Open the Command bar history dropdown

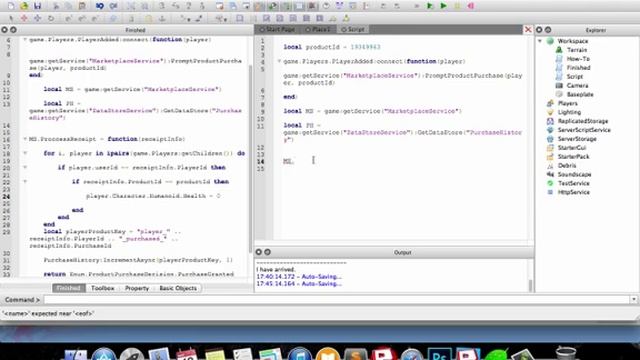point(633,300)
